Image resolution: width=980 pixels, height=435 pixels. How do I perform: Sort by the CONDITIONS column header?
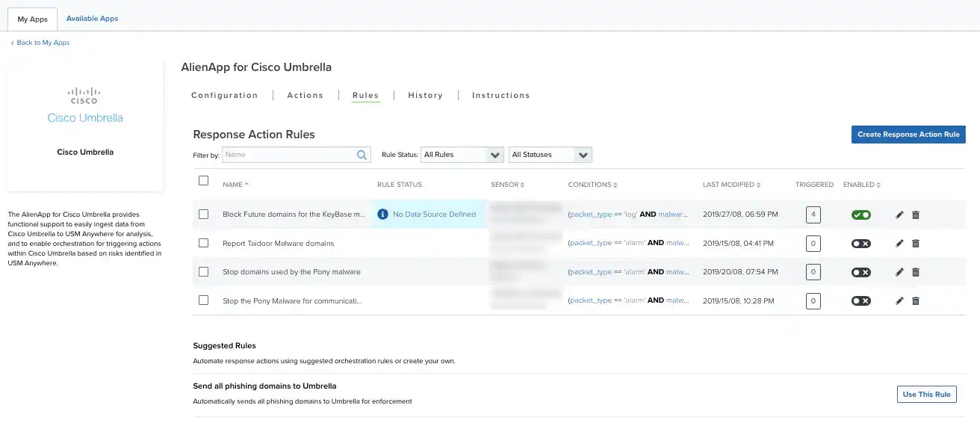point(592,185)
